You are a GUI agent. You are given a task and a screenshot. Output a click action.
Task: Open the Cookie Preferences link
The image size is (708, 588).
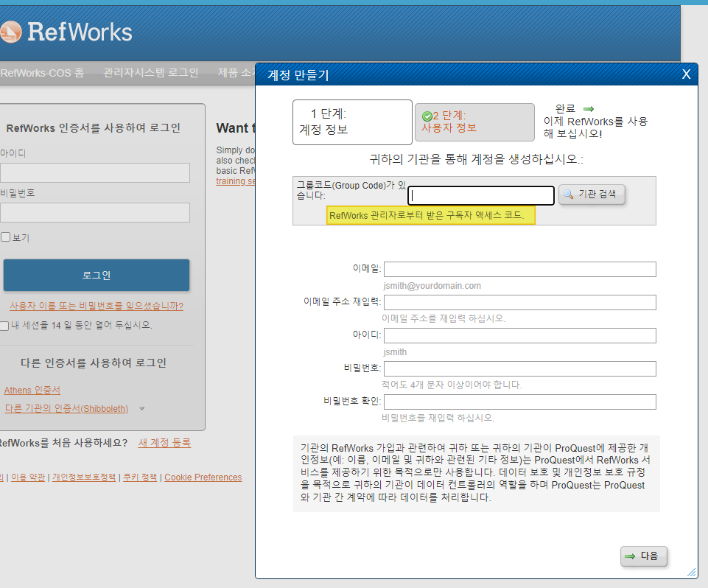click(203, 477)
